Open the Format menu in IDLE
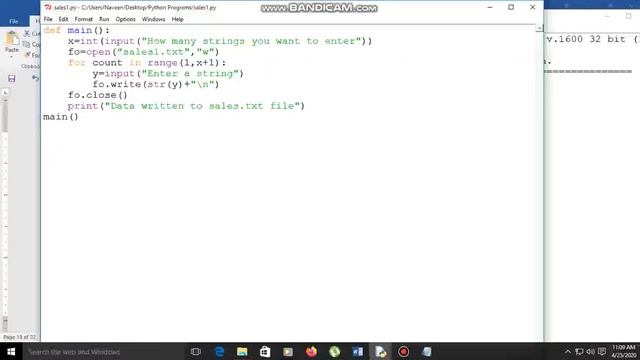This screenshot has width=640, height=360. (84, 19)
